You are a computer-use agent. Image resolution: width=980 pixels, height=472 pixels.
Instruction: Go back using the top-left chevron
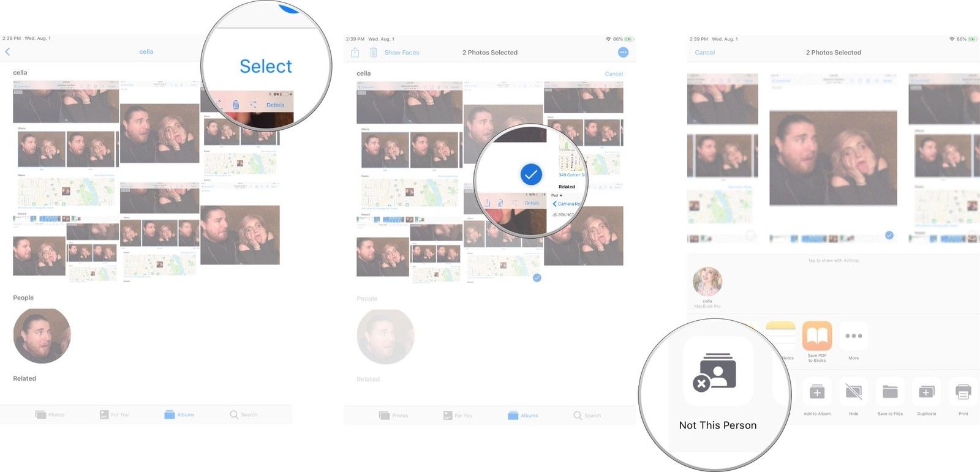tap(7, 52)
